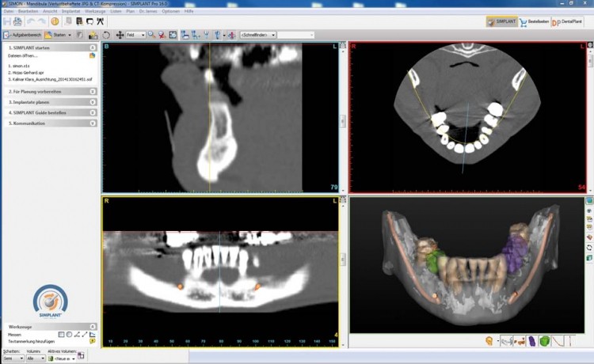The width and height of the screenshot is (594, 364).
Task: Open the Bearbeiten menu
Action: [x=28, y=11]
